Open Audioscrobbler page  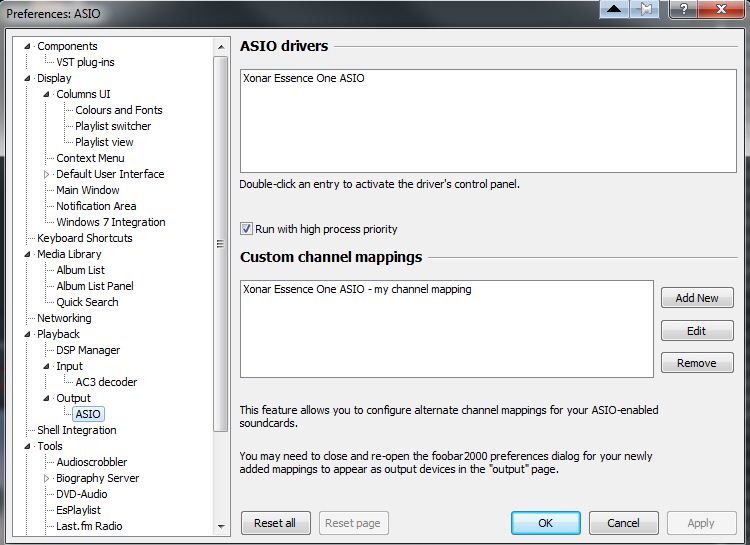[x=91, y=462]
